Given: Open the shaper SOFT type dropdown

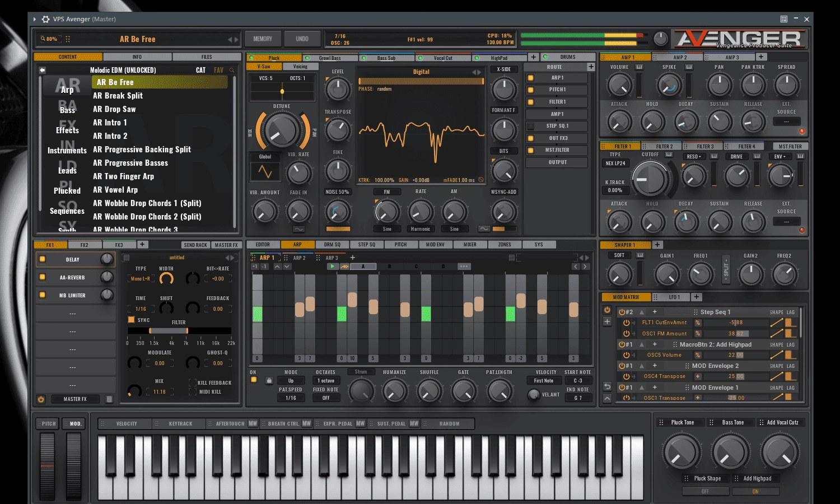Looking at the screenshot, I should click(619, 255).
